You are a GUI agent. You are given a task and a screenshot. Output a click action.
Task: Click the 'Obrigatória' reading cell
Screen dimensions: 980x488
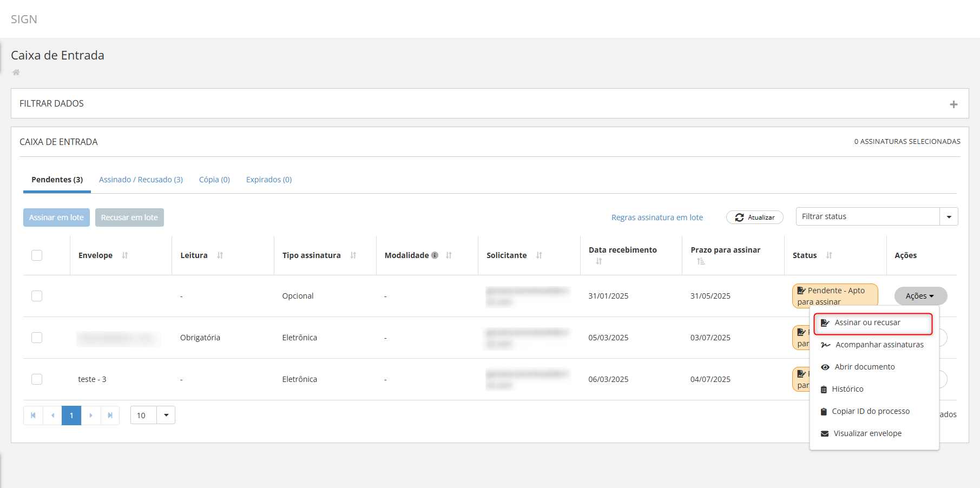[x=200, y=338]
